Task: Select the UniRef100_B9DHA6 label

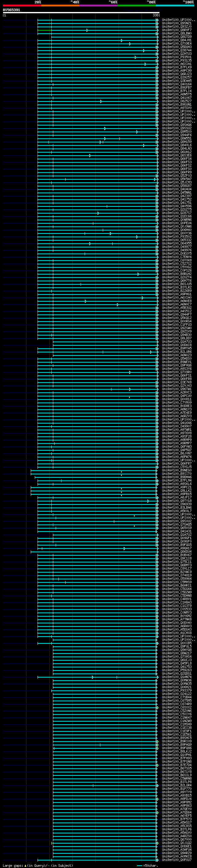Action: click(x=176, y=477)
